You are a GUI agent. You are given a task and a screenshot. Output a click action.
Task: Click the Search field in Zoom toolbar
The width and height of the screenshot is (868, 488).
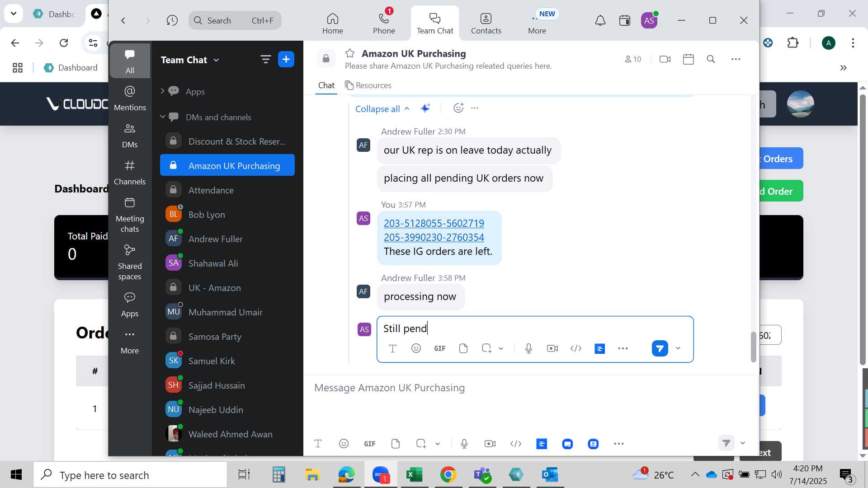pyautogui.click(x=235, y=20)
